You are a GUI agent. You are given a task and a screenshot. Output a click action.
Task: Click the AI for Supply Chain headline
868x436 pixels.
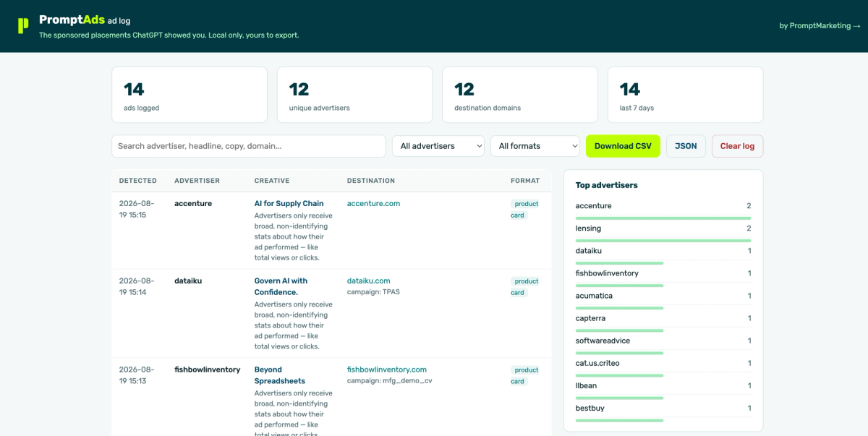(x=289, y=204)
